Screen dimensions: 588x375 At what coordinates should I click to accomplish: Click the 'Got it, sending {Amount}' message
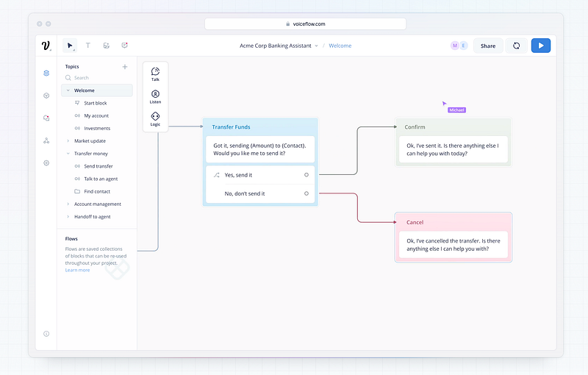[260, 149]
